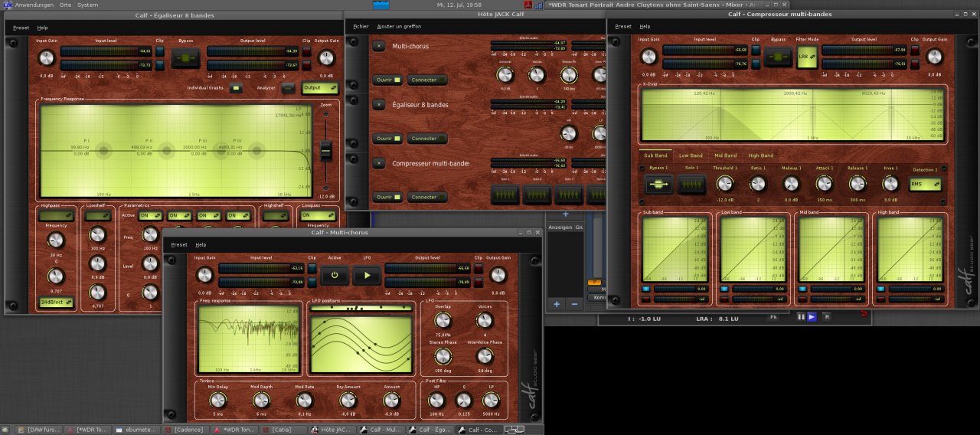Open the Detection 1 RMS dropdown

pos(925,184)
